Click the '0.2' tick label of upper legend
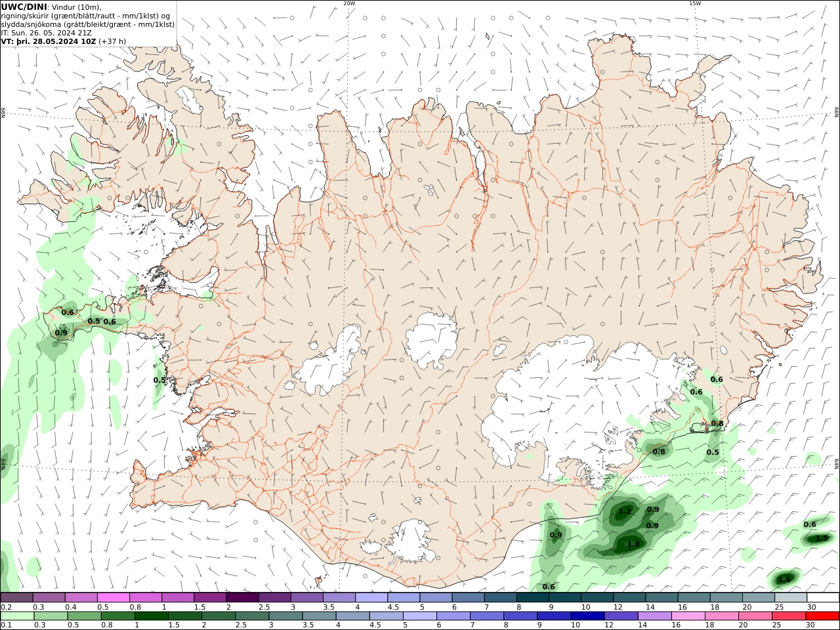Screen dimensions: 840x630 (6, 607)
